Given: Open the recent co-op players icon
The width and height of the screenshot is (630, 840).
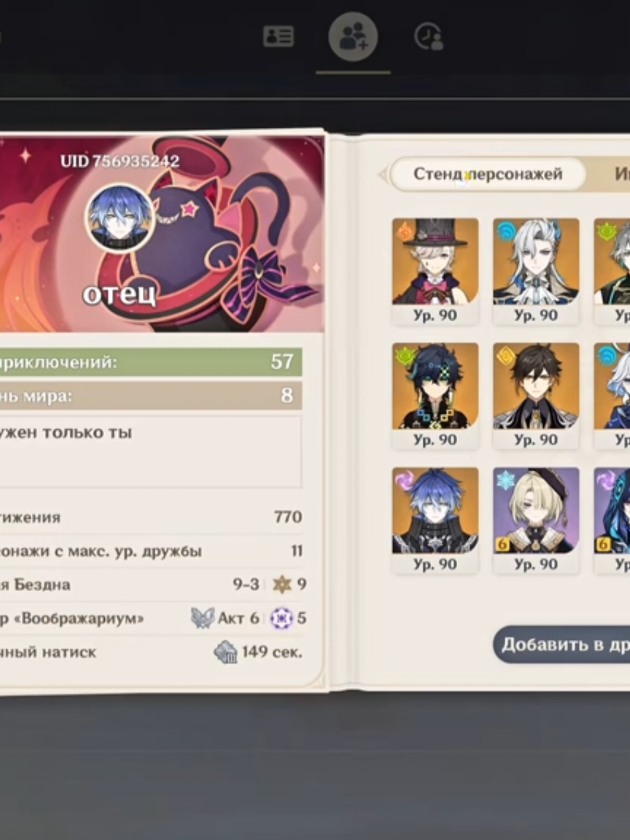Looking at the screenshot, I should click(x=429, y=36).
